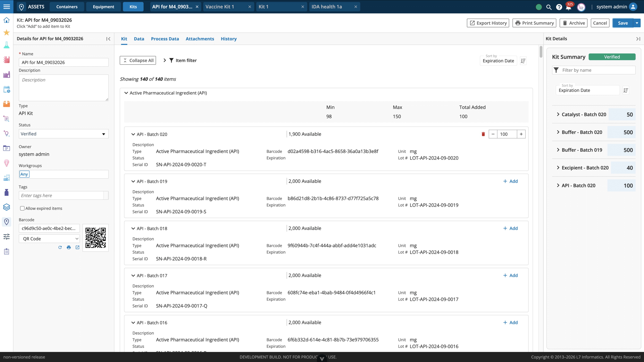
Task: Open the sliders settings icon in sidebar
Action: point(6,237)
